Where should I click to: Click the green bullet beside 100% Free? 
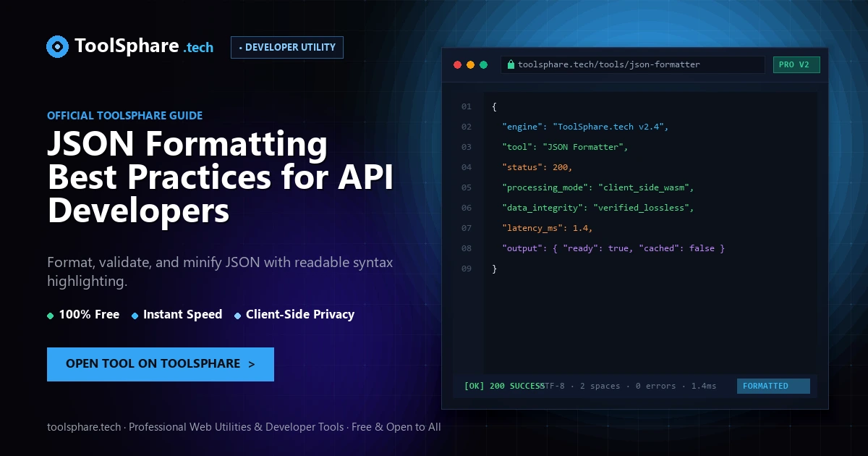51,316
